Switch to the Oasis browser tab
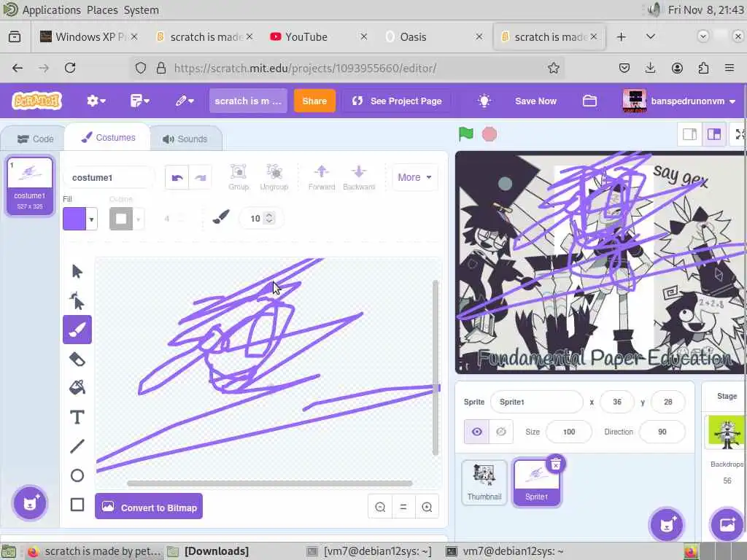 (433, 36)
